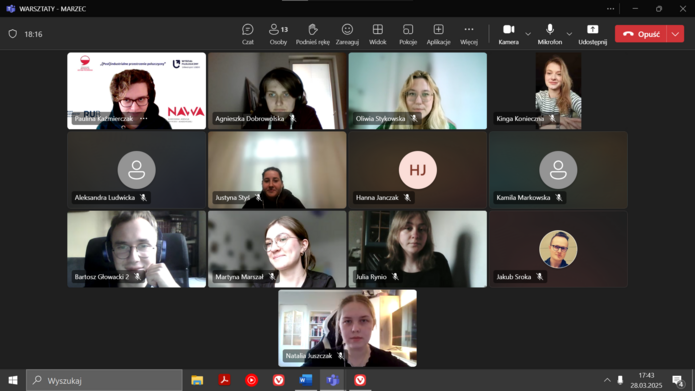The width and height of the screenshot is (695, 391).
Task: Select Jakub Sroka's participant tile
Action: click(558, 249)
